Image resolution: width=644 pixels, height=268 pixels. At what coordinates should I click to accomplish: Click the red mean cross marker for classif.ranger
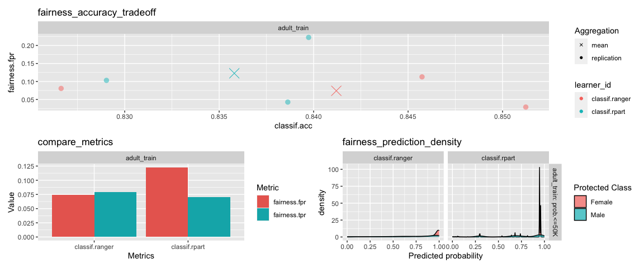tap(337, 90)
